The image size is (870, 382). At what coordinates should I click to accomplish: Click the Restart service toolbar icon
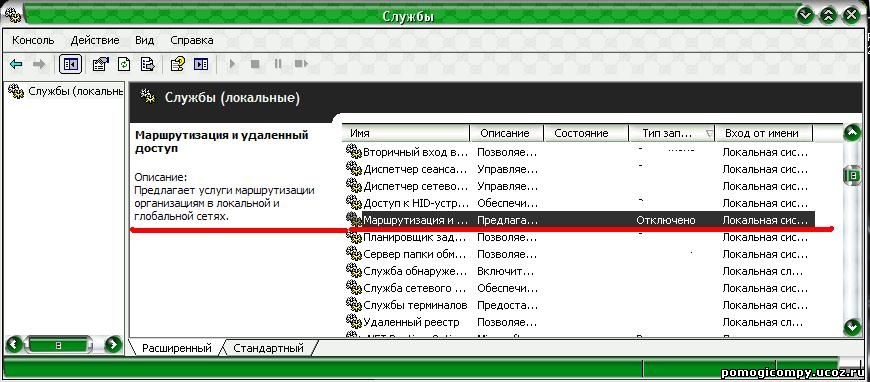(x=301, y=64)
